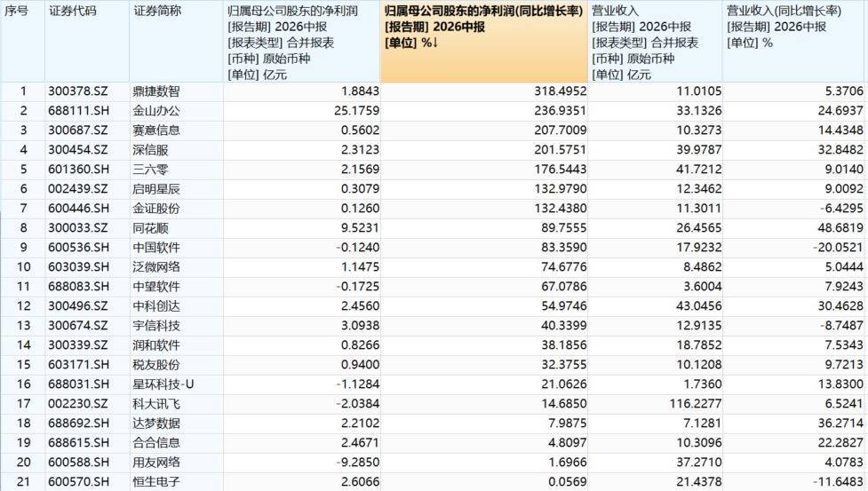The height and width of the screenshot is (491, 868).
Task: Click stock name 鼎捷数智
Action: [x=156, y=91]
